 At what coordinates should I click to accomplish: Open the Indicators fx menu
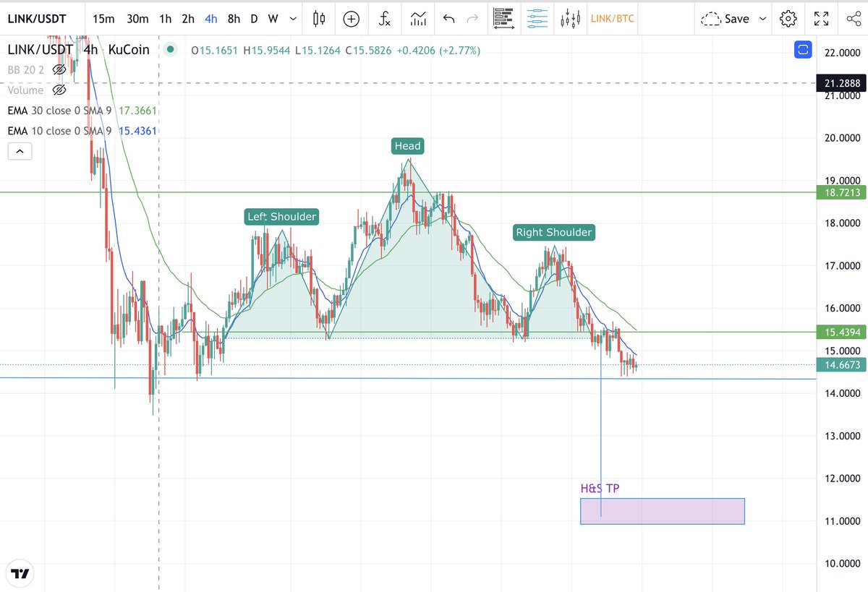tap(384, 19)
